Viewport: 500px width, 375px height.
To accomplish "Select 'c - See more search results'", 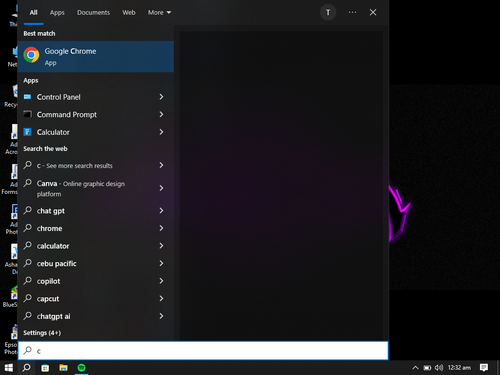I will (x=96, y=166).
